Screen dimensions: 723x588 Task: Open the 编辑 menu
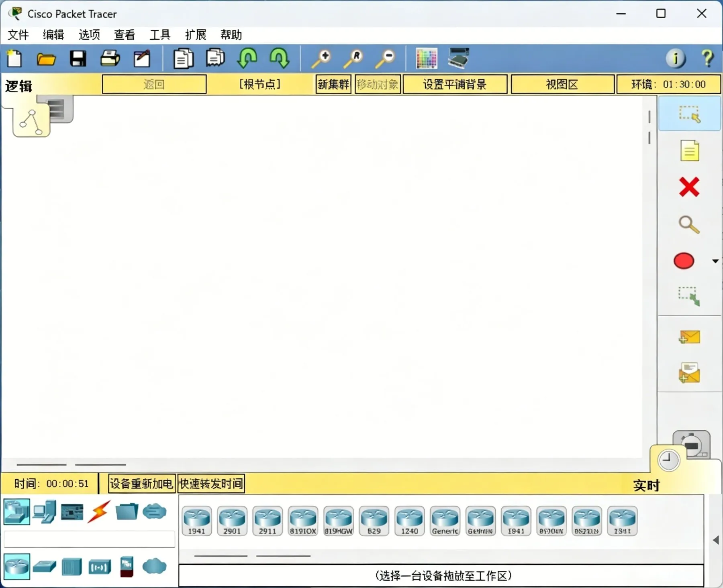(53, 35)
